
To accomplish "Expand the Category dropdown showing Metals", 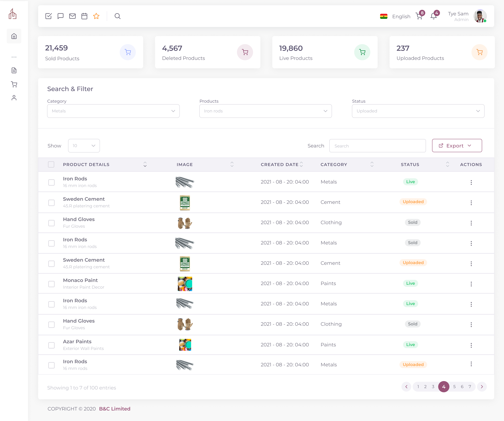I will [113, 111].
